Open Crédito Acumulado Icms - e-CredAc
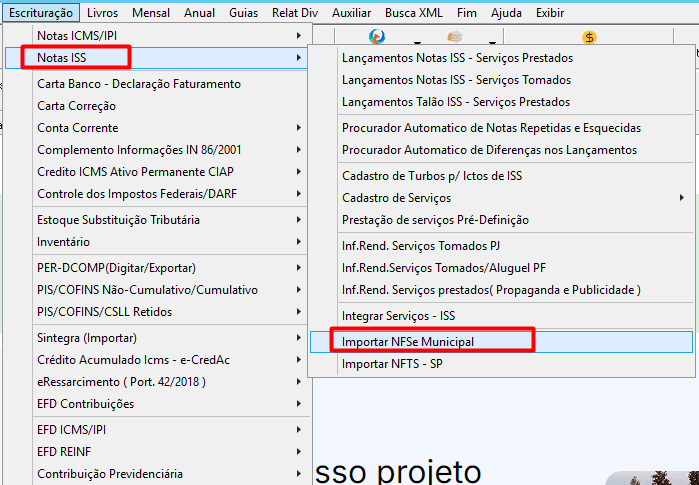 pyautogui.click(x=156, y=360)
